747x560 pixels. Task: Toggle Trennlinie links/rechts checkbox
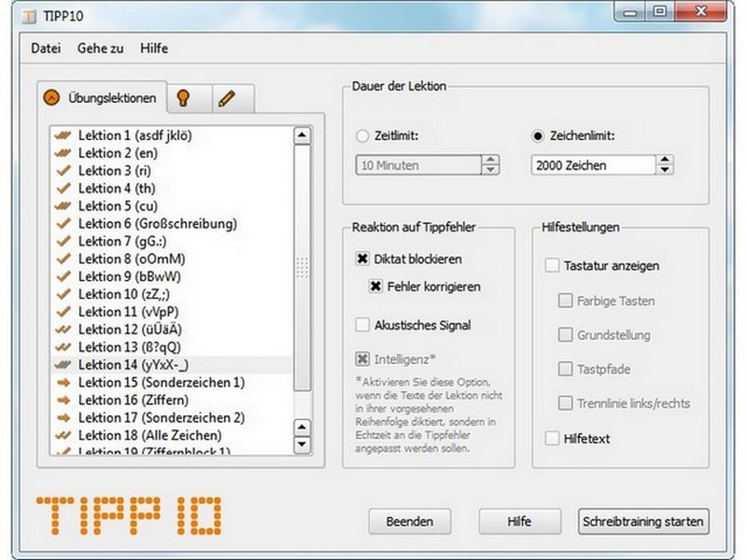click(x=565, y=403)
